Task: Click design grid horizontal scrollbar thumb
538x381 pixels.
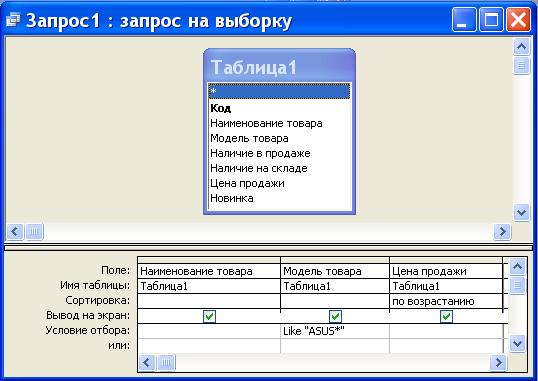Action: (x=166, y=362)
